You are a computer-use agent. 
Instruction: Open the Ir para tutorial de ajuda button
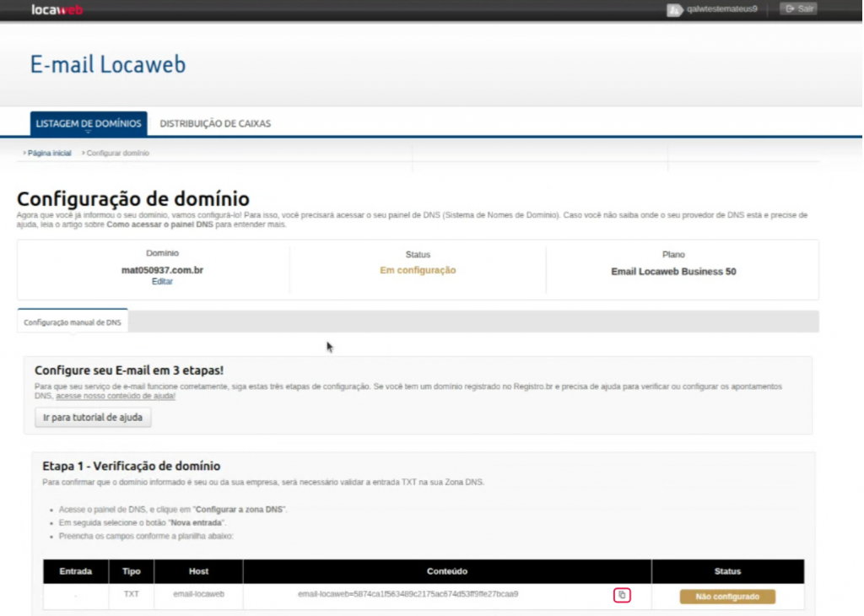pyautogui.click(x=93, y=418)
